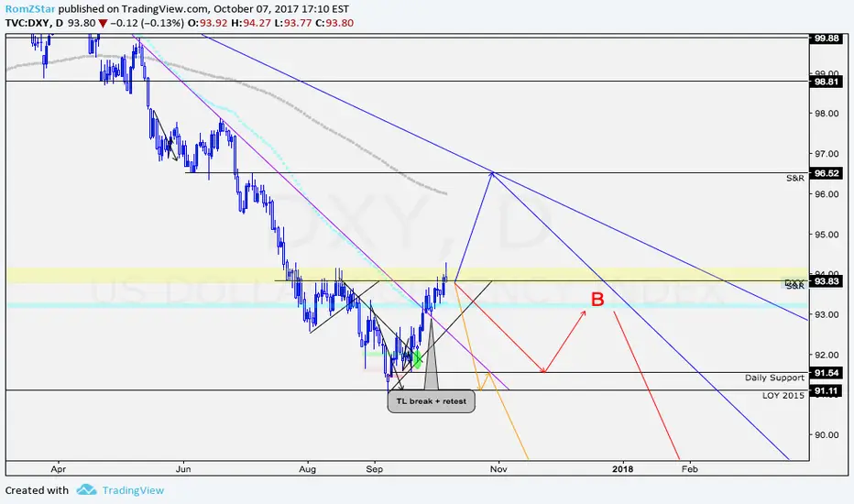Click the S&R label near 96.52
Image resolution: width=854 pixels, height=504 pixels.
795,178
